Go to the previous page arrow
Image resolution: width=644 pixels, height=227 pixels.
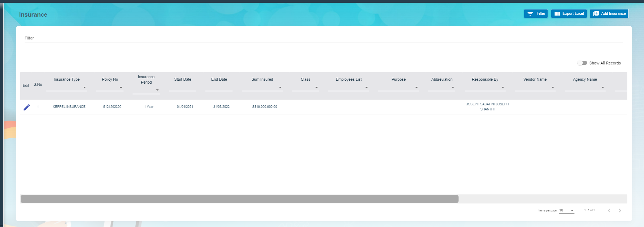pyautogui.click(x=609, y=210)
